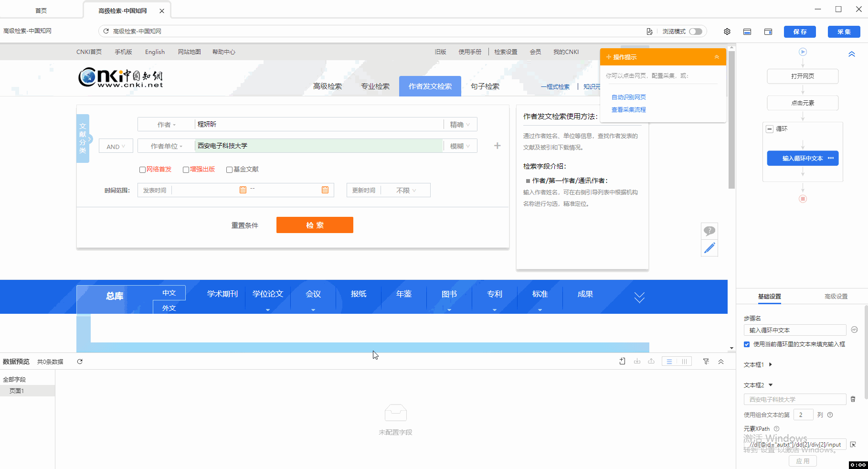Click the page vertical scrollbar thumb
Screen dimensions: 868x469
(731, 119)
